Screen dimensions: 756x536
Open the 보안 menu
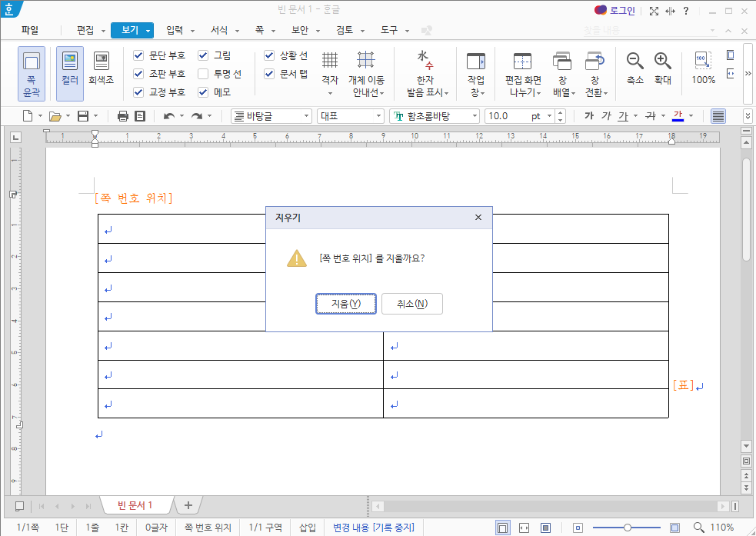300,30
